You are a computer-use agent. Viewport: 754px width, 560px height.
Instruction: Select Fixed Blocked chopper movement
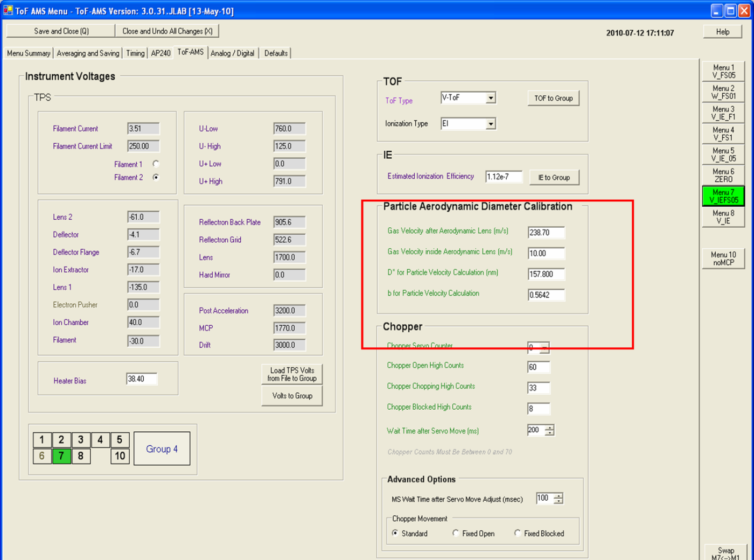[x=518, y=533]
